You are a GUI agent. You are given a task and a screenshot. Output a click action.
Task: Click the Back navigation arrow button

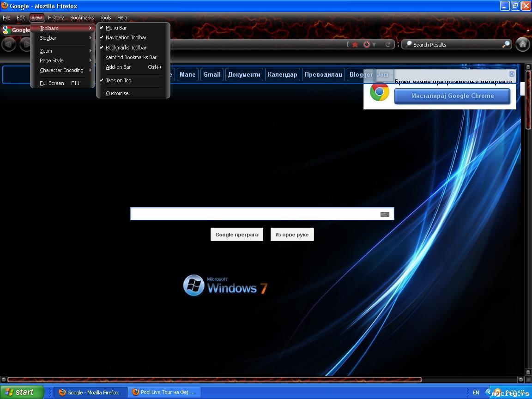pyautogui.click(x=8, y=44)
